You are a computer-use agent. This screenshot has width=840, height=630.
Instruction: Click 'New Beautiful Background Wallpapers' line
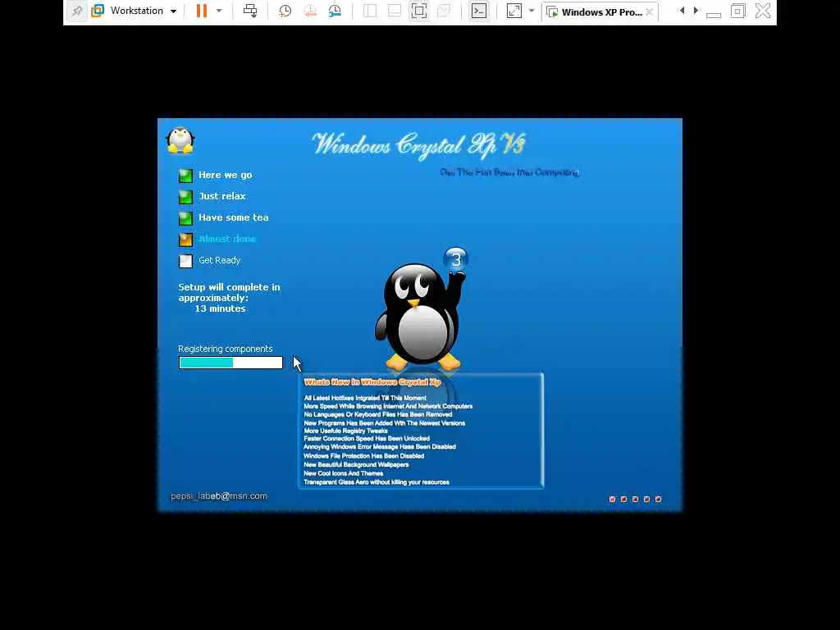[356, 465]
